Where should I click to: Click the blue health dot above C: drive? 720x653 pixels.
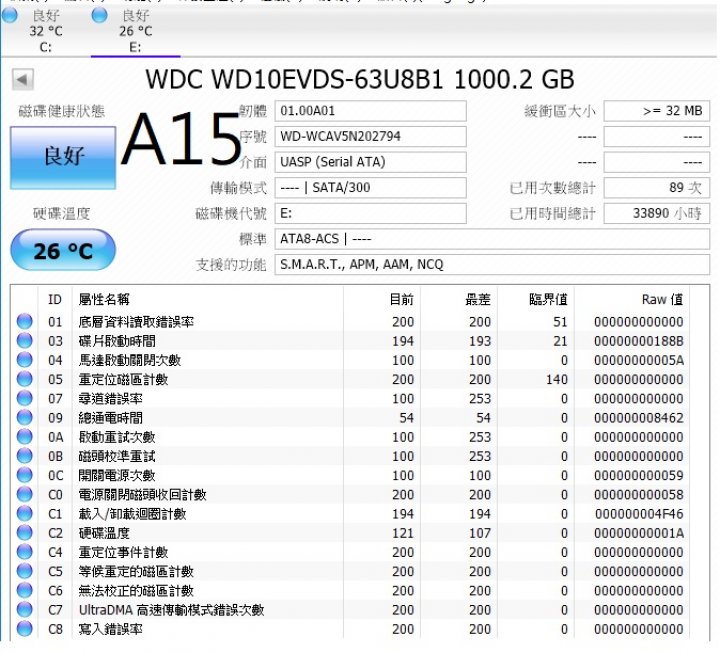click(10, 15)
